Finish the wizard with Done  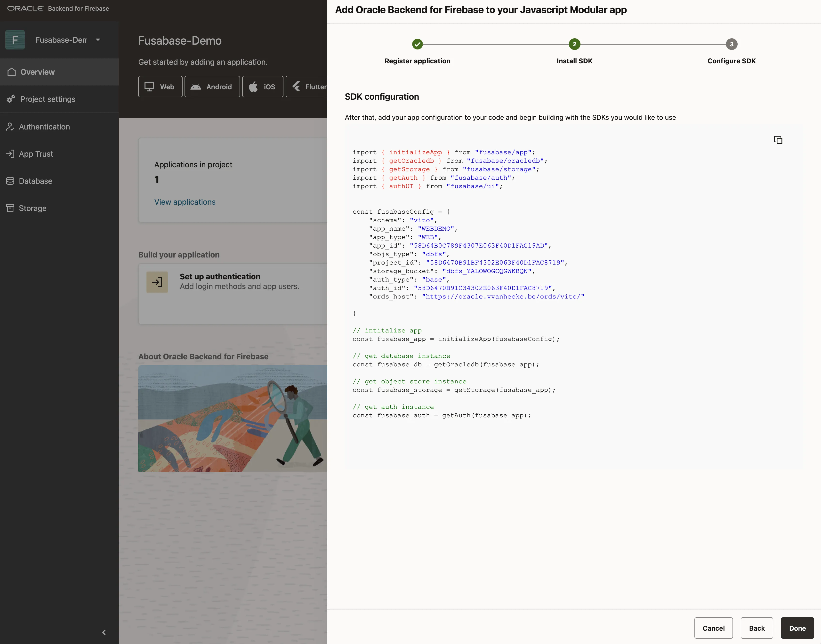(798, 628)
